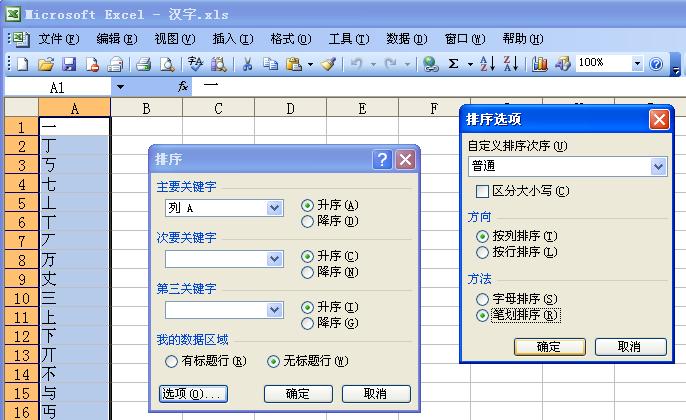The image size is (686, 420).
Task: Open 自定义排序次序 普通 dropdown
Action: point(658,167)
